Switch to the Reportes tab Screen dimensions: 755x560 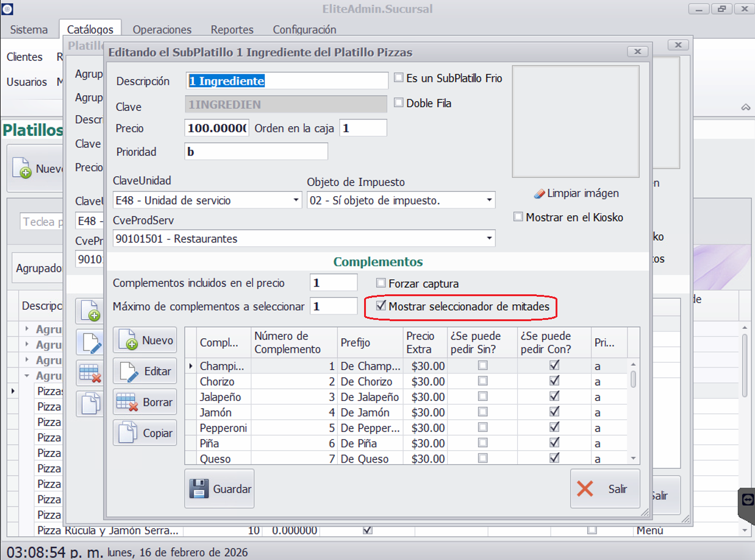[232, 29]
